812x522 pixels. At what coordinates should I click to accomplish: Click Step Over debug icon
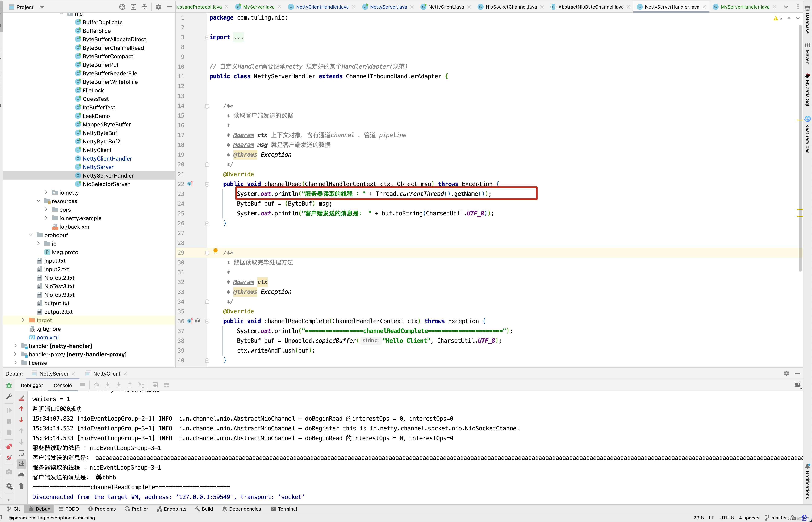[97, 385]
